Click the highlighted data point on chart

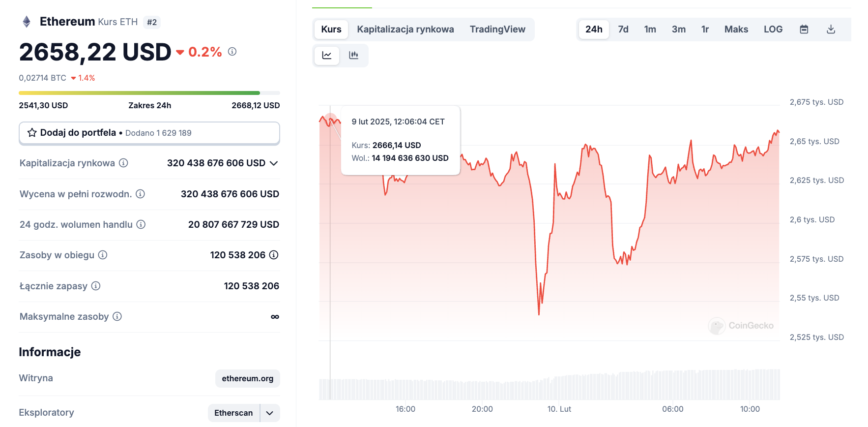pyautogui.click(x=330, y=120)
